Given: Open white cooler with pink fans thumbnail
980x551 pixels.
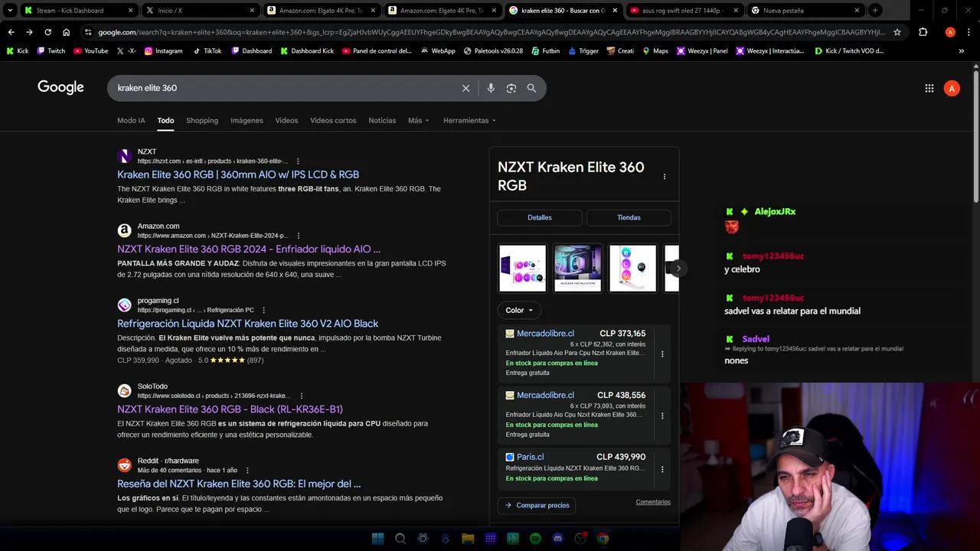Looking at the screenshot, I should tap(633, 268).
